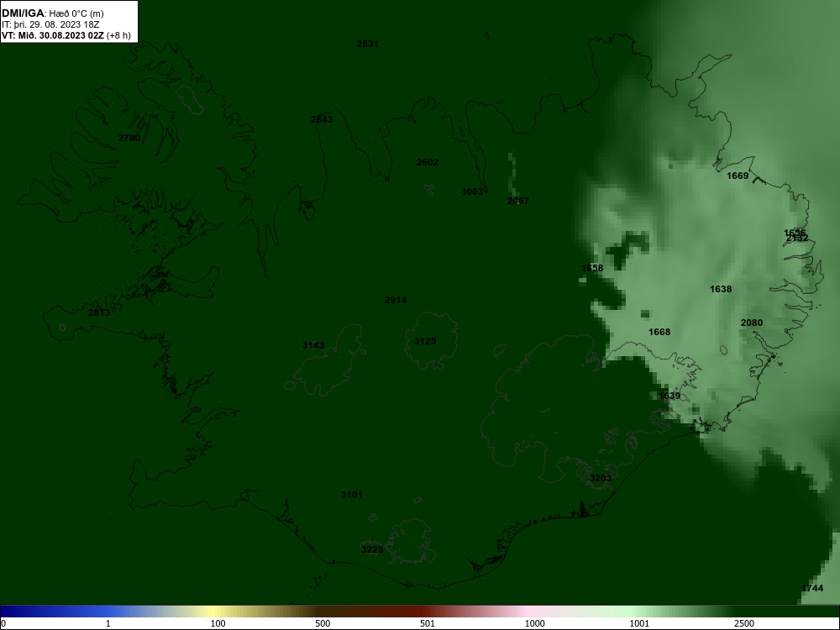Click the 1000 label on the color scale
Viewport: 840px width, 630px height.
click(x=534, y=623)
